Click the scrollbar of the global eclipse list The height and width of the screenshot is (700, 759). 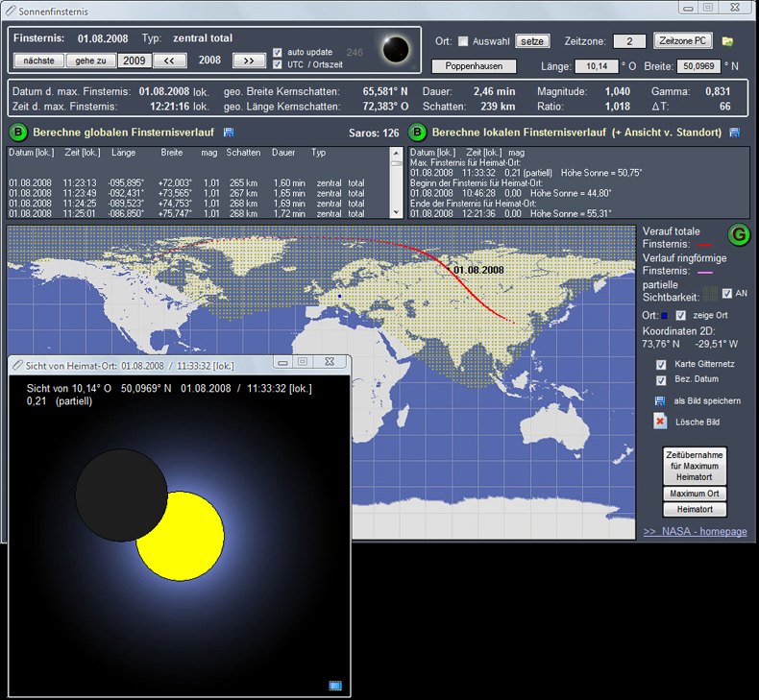coord(396,182)
